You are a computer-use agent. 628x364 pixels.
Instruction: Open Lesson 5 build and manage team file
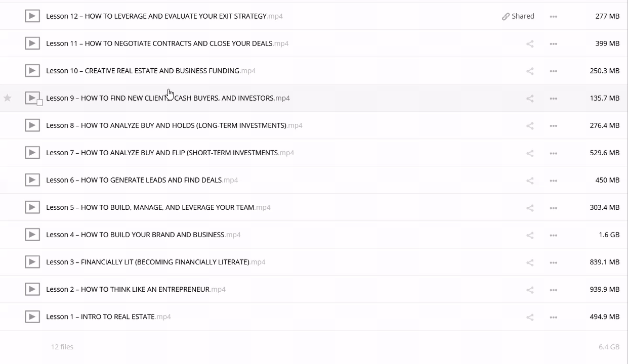[150, 207]
